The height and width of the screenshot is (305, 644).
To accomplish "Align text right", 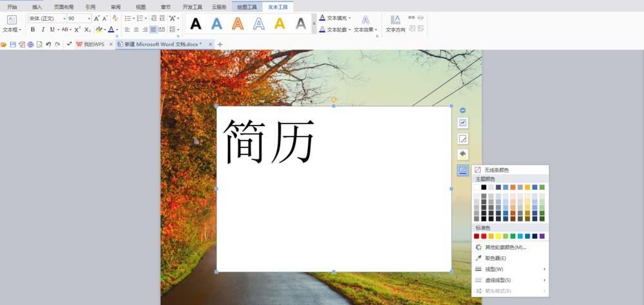I will point(144,30).
